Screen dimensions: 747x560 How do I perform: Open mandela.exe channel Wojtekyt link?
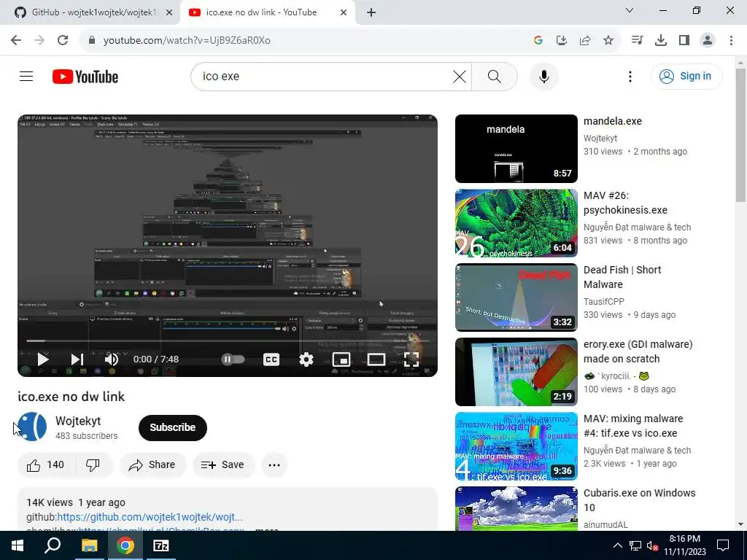click(x=600, y=138)
